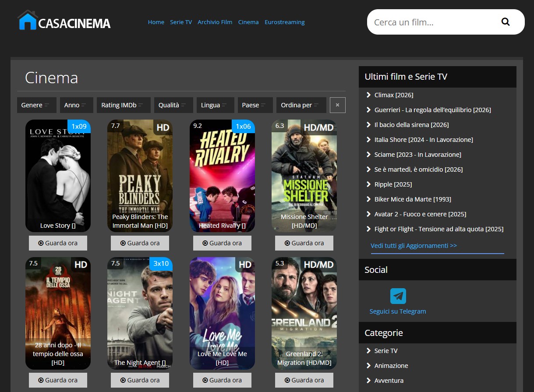Open the Telegram icon in Social
Viewport: 534px width, 392px height.
click(x=398, y=296)
